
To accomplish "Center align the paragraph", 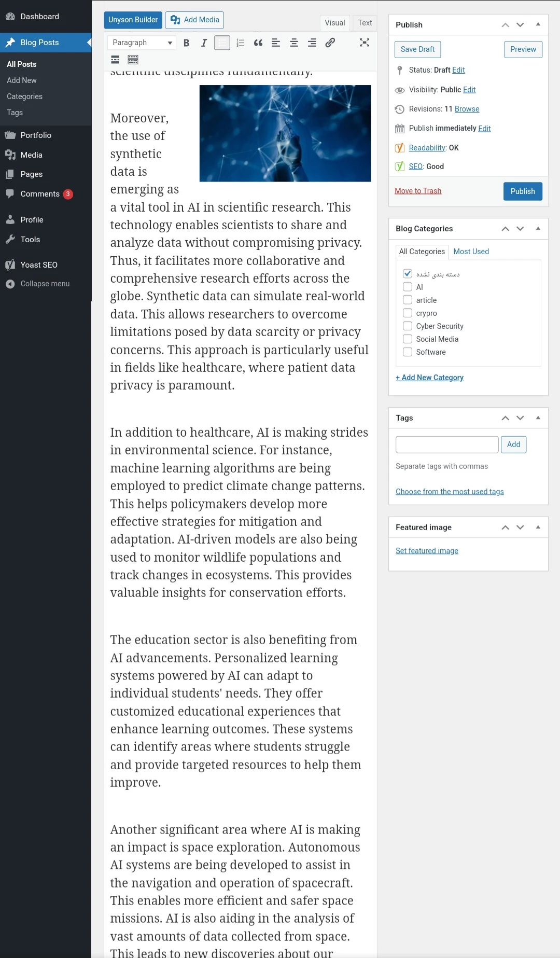I will click(294, 43).
